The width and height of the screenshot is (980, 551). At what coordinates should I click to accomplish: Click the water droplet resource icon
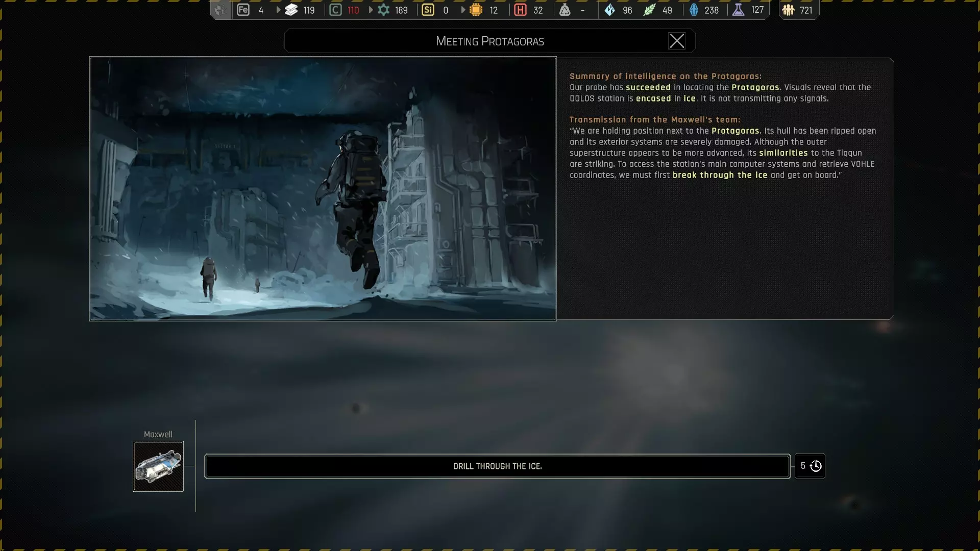609,10
